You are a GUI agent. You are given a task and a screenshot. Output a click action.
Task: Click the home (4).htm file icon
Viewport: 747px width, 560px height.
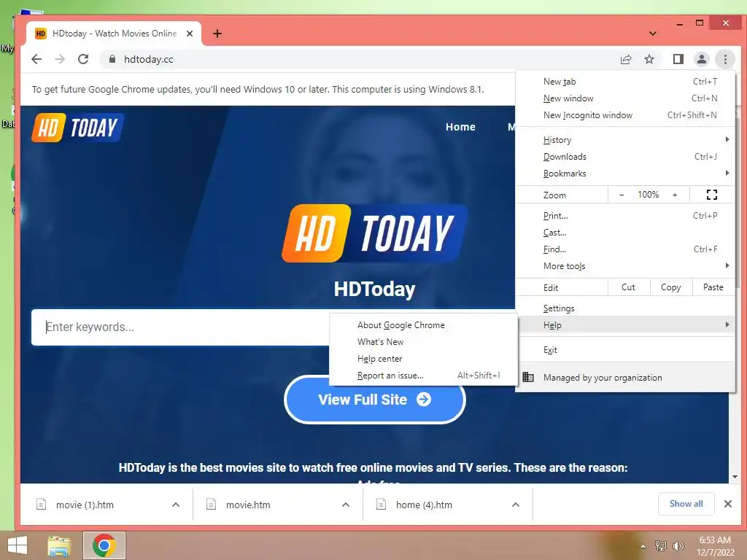381,505
